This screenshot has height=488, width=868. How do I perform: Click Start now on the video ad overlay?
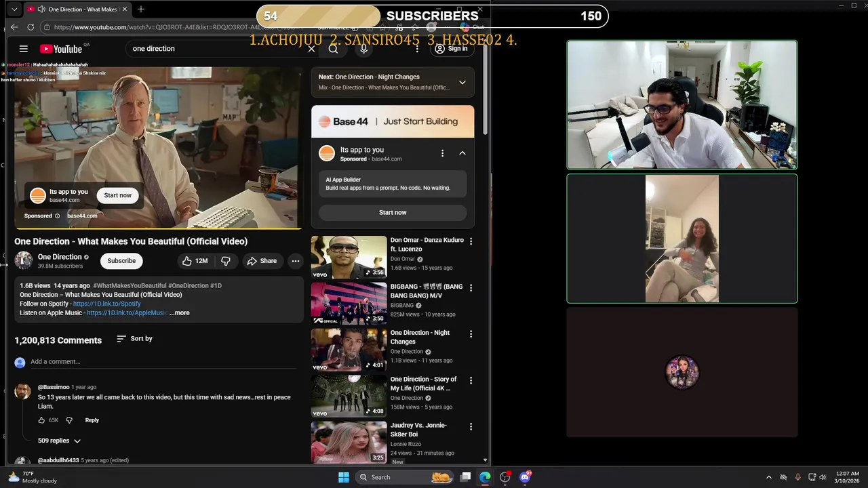tap(117, 195)
